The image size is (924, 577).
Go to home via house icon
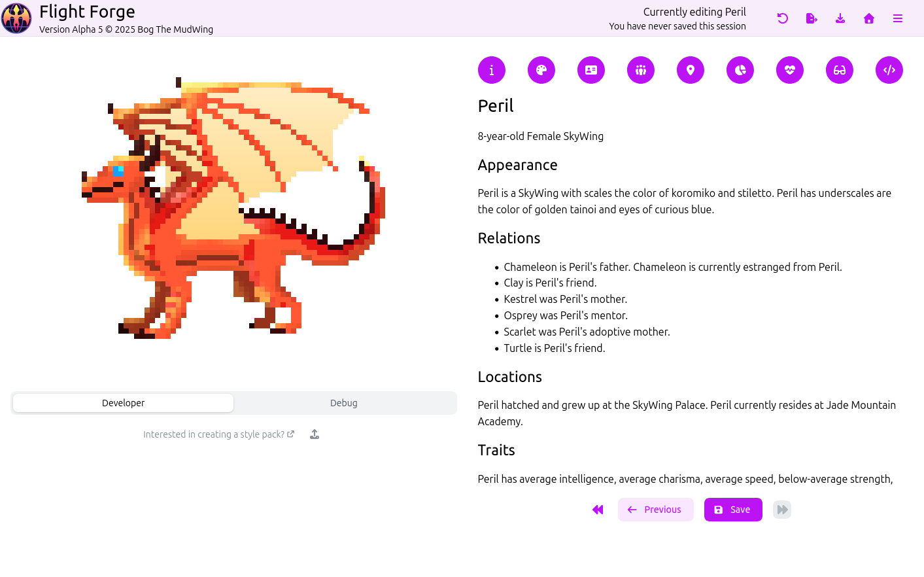coord(869,18)
